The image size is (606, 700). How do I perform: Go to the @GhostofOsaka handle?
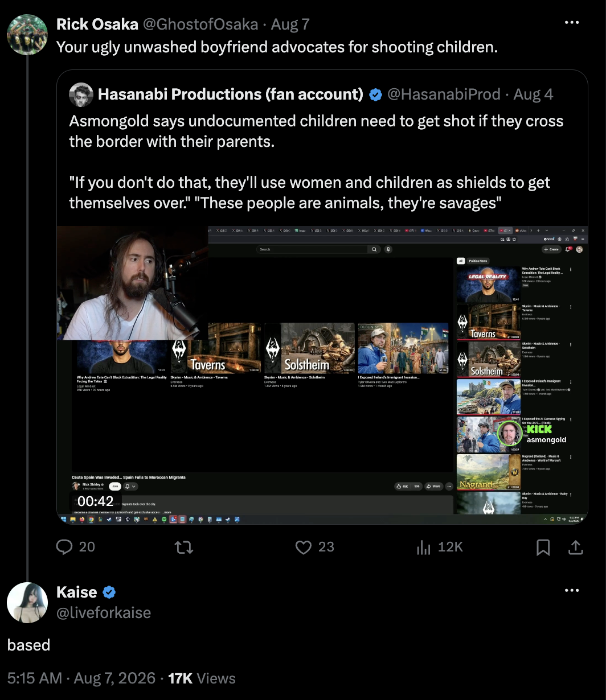199,24
